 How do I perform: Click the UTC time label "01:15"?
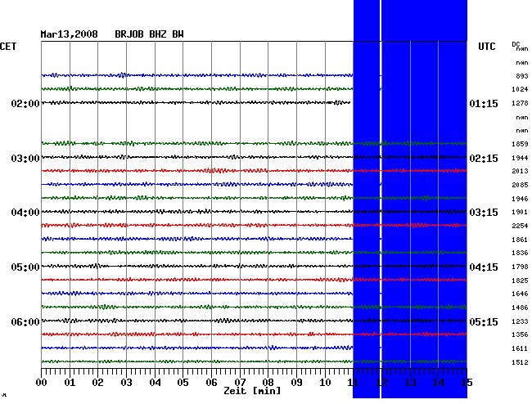484,103
